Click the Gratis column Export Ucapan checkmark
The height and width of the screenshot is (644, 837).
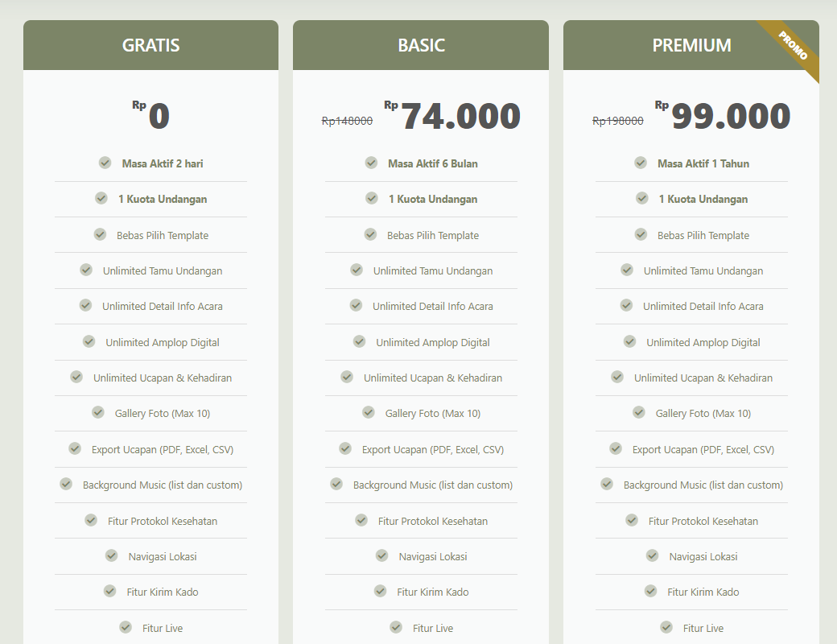coord(75,448)
